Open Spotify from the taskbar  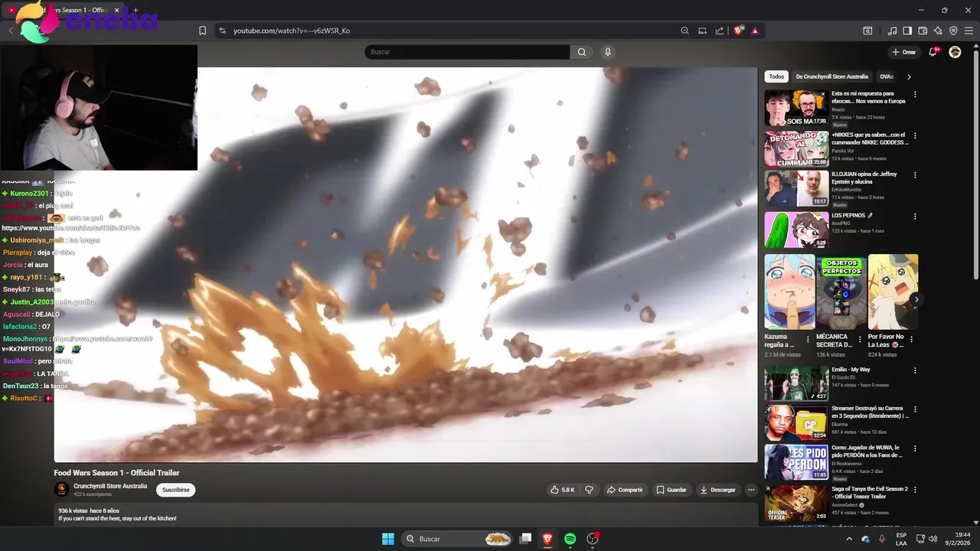tap(570, 539)
